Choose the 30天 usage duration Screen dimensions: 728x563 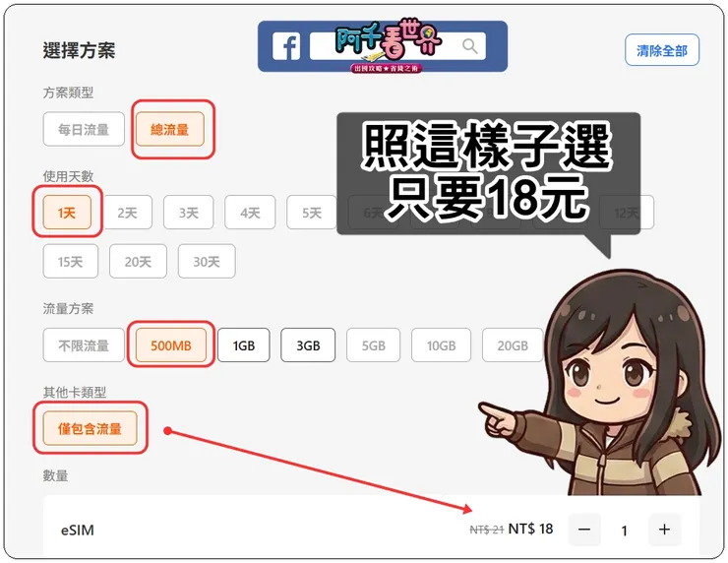coord(207,261)
